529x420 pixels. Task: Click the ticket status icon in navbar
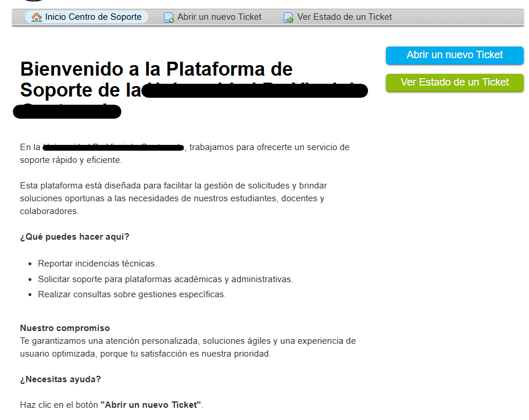pyautogui.click(x=288, y=17)
